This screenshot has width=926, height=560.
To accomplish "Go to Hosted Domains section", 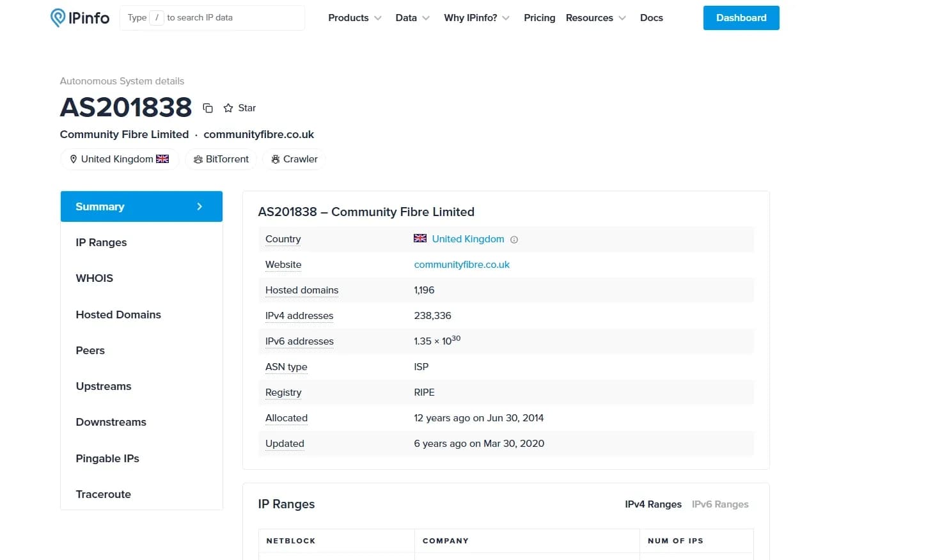I will 118,315.
